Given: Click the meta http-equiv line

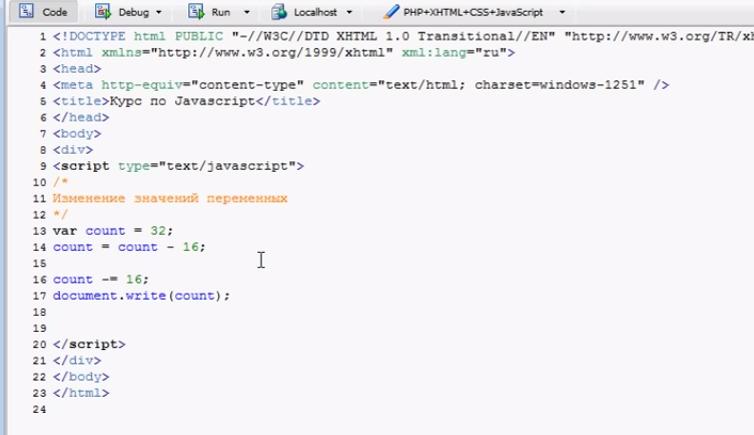Looking at the screenshot, I should click(361, 85).
